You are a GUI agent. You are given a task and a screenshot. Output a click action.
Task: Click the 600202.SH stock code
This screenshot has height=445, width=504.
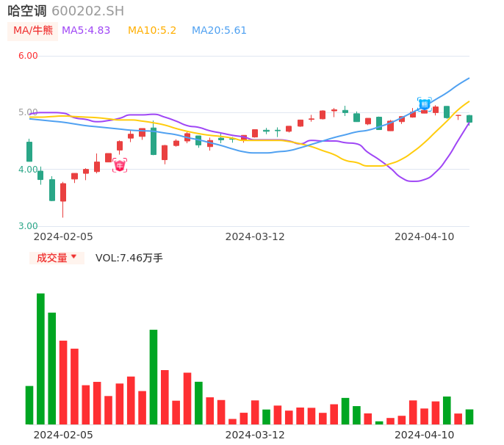[x=87, y=11]
